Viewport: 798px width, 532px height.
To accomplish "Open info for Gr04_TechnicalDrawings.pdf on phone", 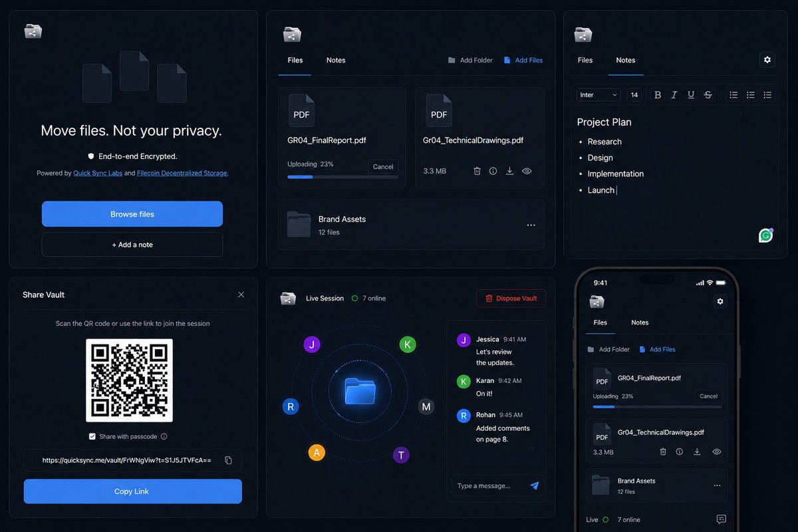I will [679, 452].
